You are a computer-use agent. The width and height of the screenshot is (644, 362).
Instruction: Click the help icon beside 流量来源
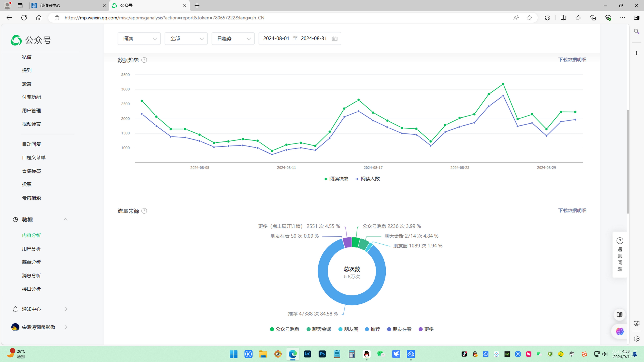point(144,211)
